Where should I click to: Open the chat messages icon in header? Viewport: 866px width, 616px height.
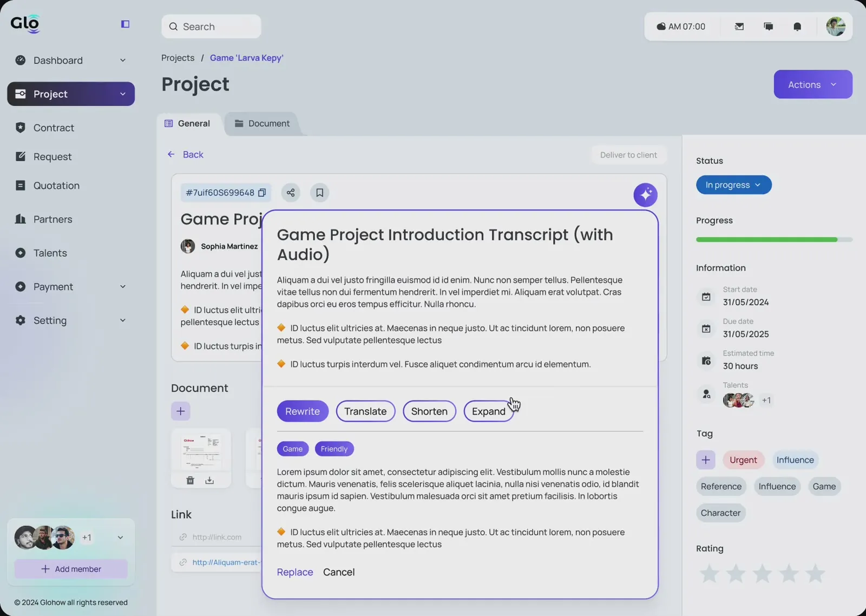(x=768, y=27)
